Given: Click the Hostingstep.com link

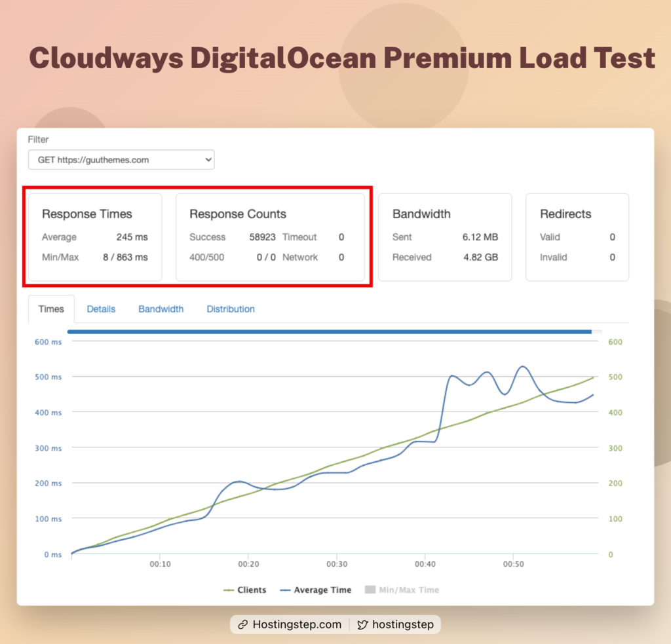Looking at the screenshot, I should [297, 624].
